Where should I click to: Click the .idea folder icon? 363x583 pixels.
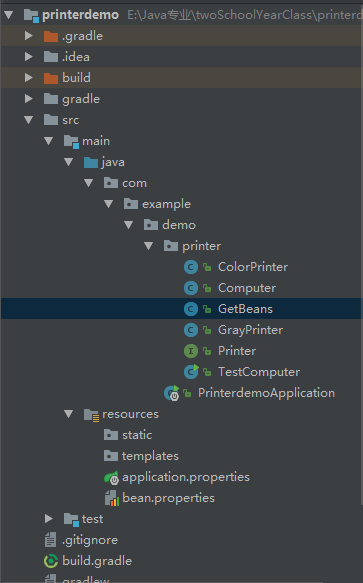[51, 57]
